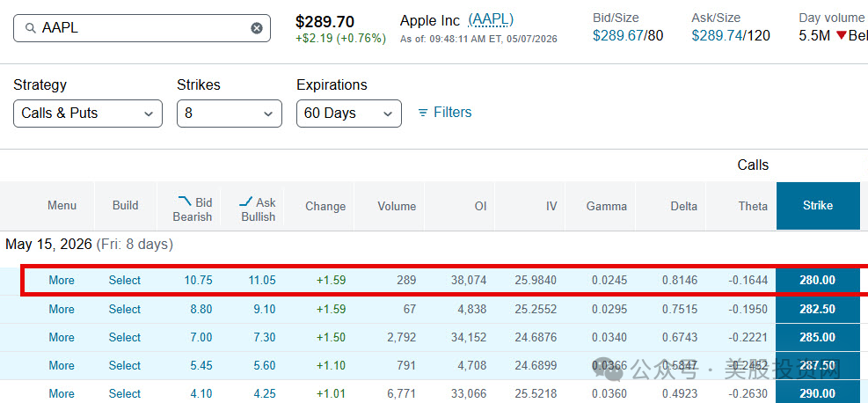Open More for the 280.00 strike
Viewport: 868px width, 403px height.
coord(62,280)
